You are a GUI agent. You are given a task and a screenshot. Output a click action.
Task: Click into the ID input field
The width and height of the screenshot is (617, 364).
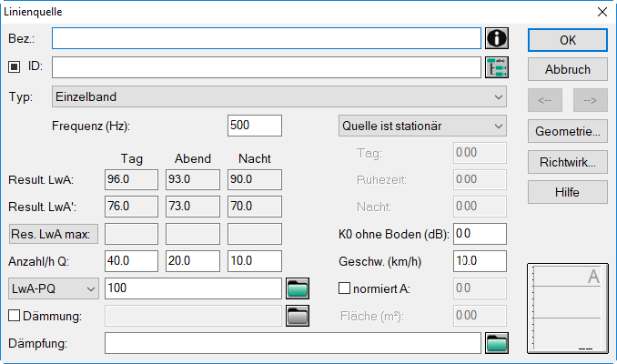pyautogui.click(x=267, y=67)
